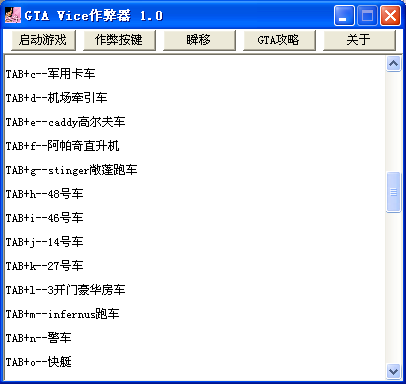The width and height of the screenshot is (406, 384).
Task: Open the 作弊按键 list
Action: (119, 40)
